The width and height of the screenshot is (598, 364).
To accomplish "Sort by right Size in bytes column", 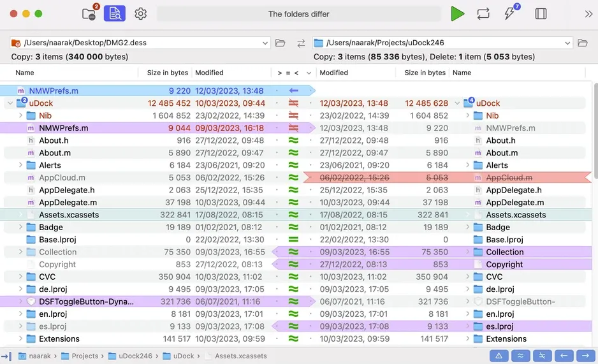I will point(425,73).
